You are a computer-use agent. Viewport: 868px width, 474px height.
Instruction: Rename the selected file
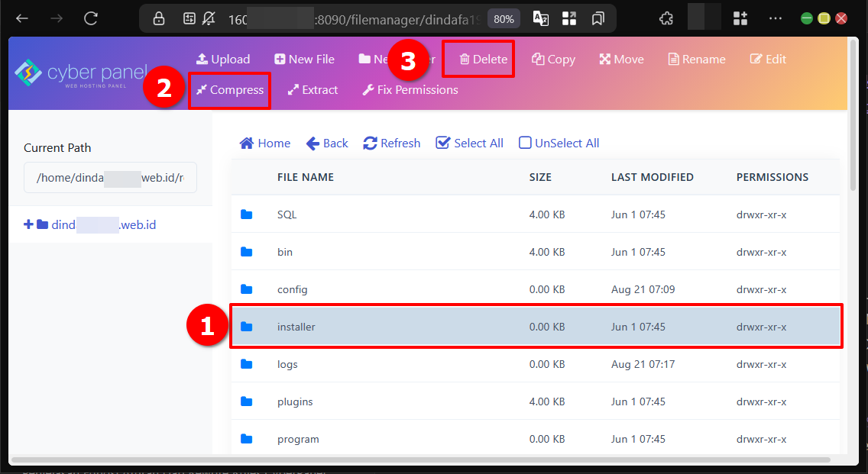tap(697, 60)
